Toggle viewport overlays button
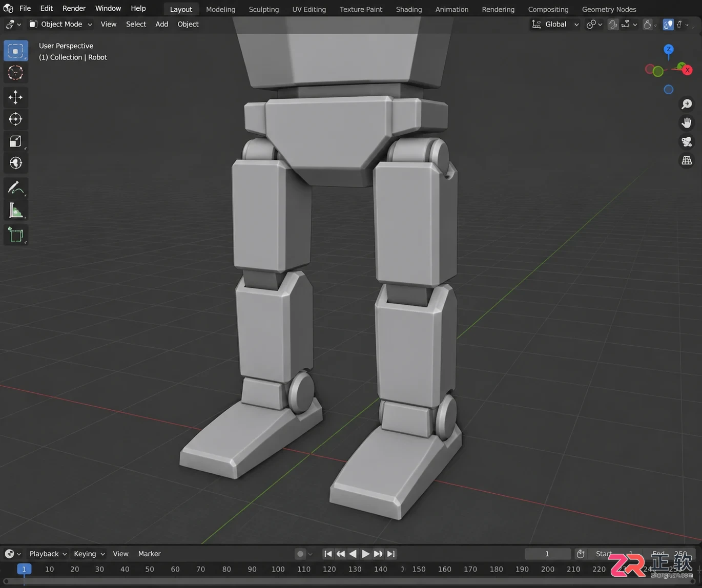This screenshot has width=702, height=588. (x=668, y=24)
